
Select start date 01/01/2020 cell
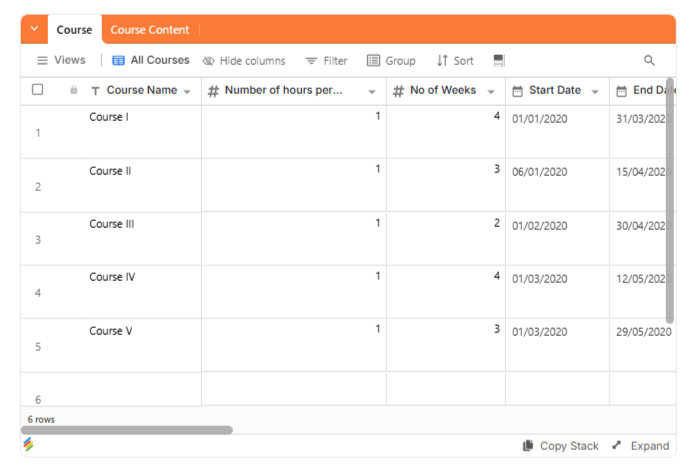557,132
